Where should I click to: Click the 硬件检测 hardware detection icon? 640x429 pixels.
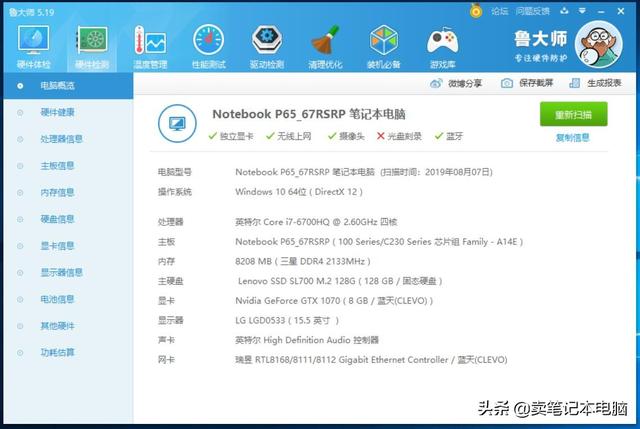(92, 44)
